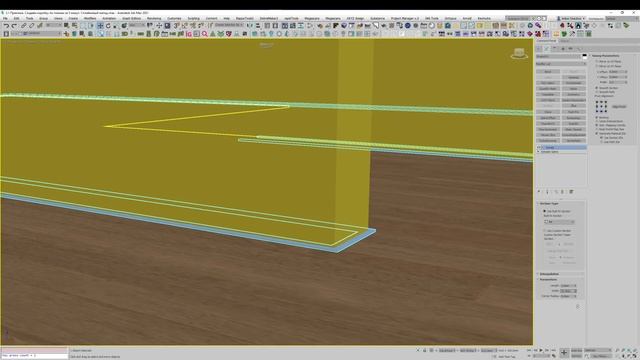The image size is (640, 360).
Task: Click the MAXScript mini listener input
Action: [34, 356]
